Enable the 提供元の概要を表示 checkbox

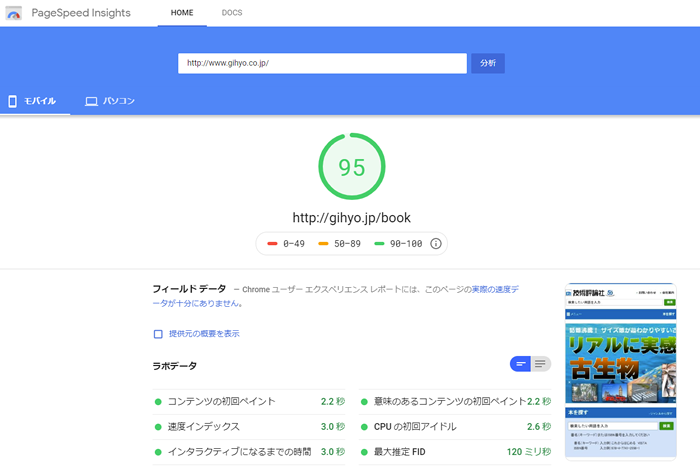tap(158, 333)
